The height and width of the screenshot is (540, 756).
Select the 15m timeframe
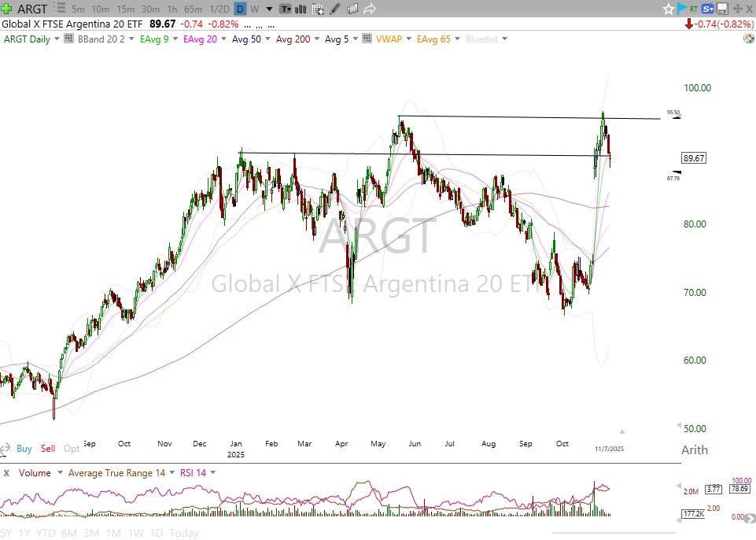[125, 9]
